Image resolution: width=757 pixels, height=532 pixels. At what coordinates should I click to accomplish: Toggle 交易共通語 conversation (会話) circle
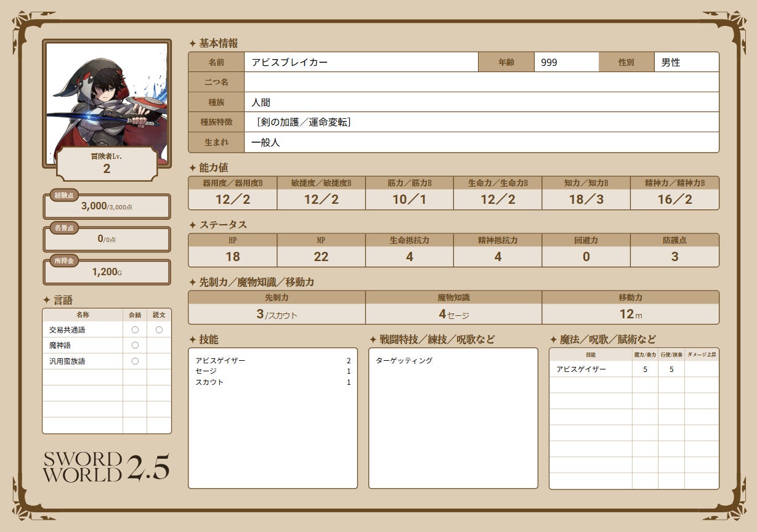click(135, 330)
